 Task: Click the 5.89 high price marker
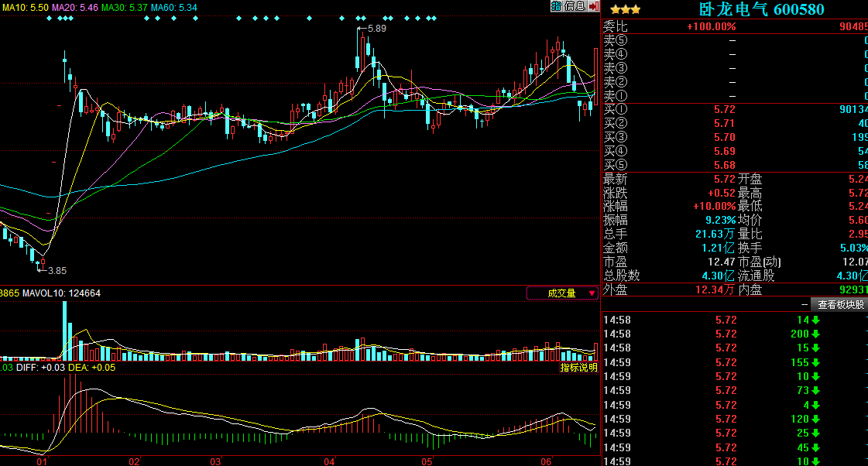[x=376, y=29]
